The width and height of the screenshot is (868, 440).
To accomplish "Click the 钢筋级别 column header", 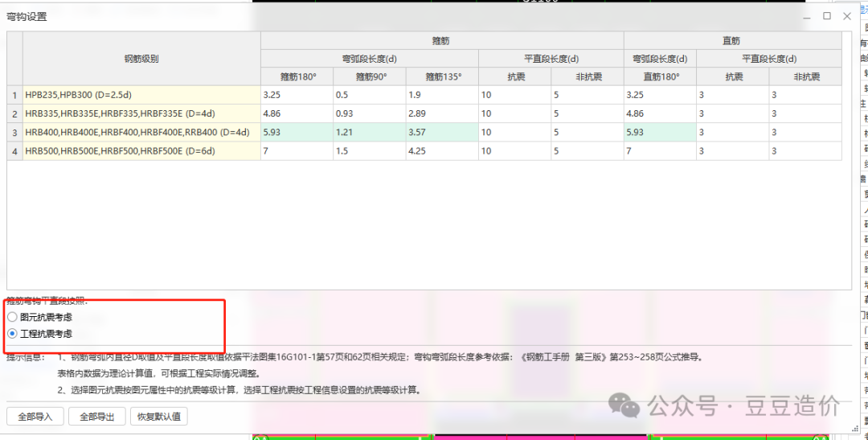I will (x=141, y=59).
